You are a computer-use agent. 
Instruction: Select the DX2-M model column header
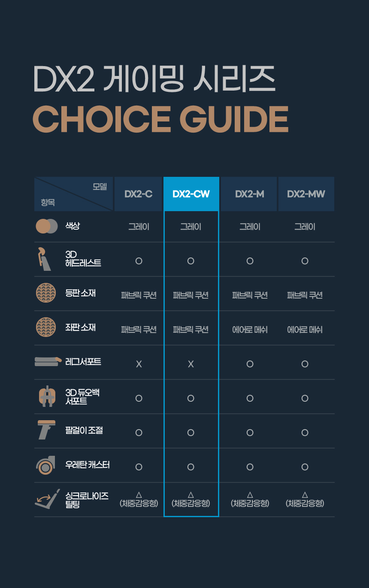(249, 194)
